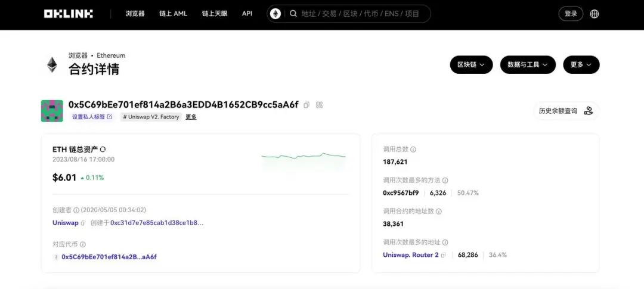Click the OKLink logo
Screen dimensions: 644x289
click(68, 14)
